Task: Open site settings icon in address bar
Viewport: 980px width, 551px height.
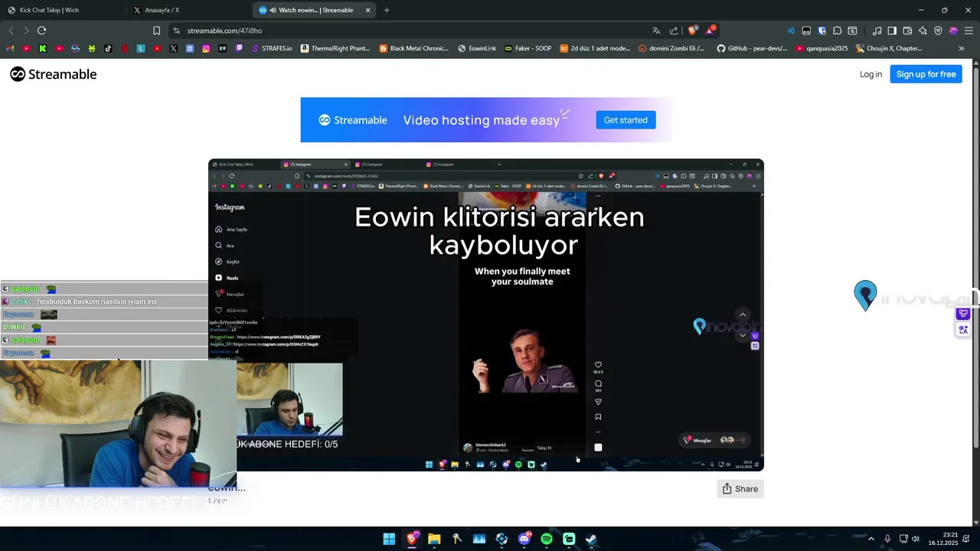Action: 176,31
